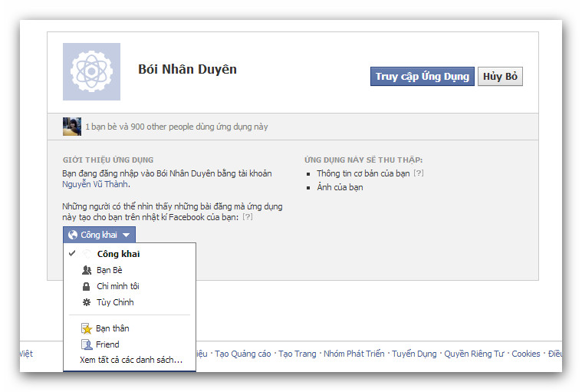
Task: Open Tạo Trang footer link
Action: (x=298, y=354)
